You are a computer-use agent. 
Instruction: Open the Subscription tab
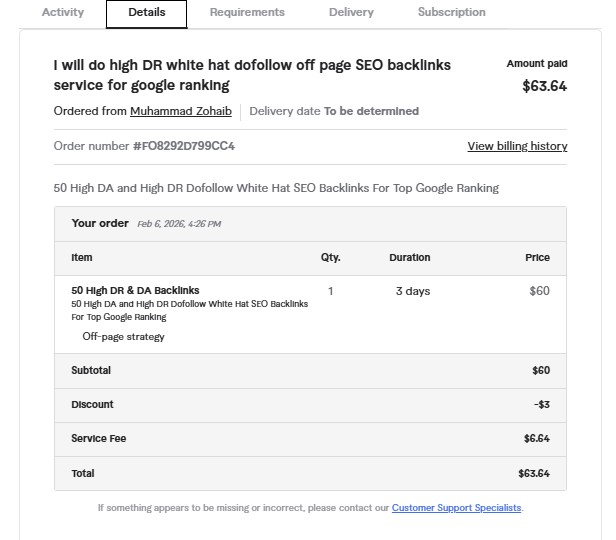(451, 13)
